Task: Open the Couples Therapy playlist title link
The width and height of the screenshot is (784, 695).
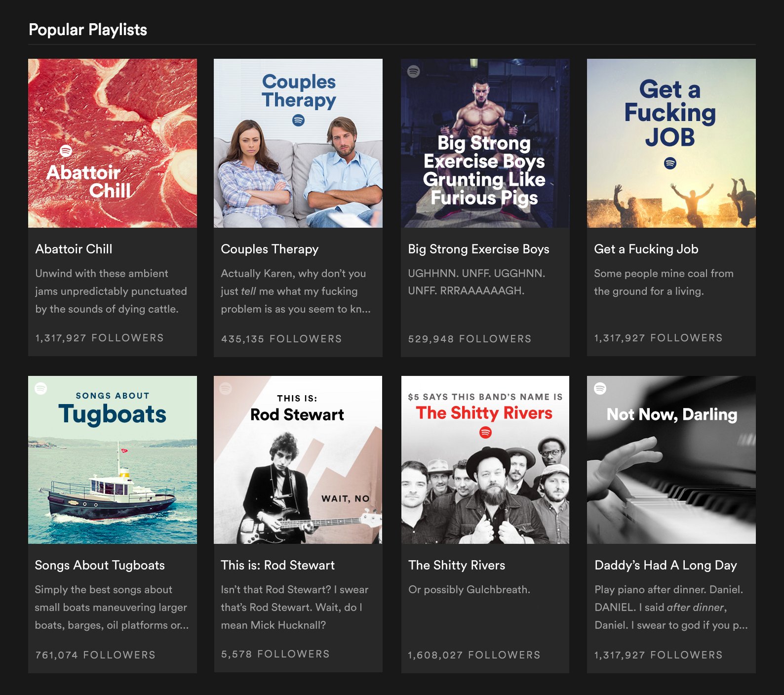Action: (270, 249)
